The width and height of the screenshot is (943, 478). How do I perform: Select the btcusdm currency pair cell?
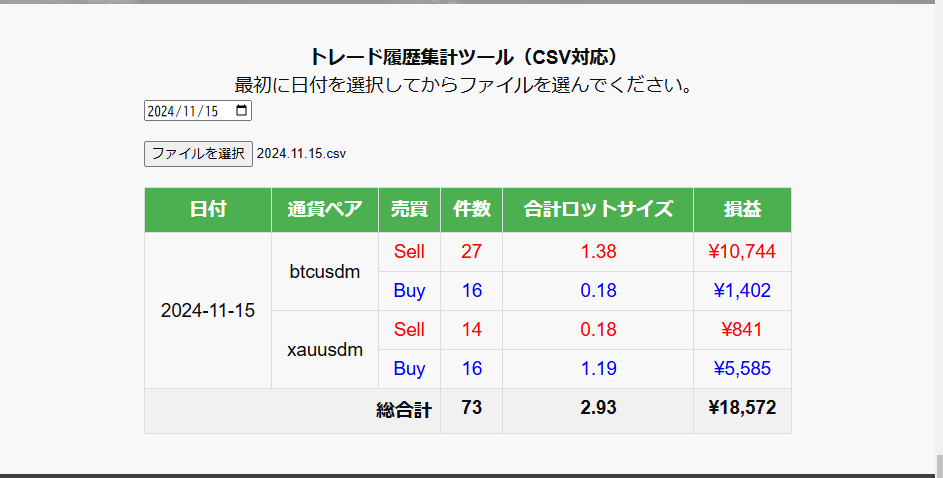324,271
